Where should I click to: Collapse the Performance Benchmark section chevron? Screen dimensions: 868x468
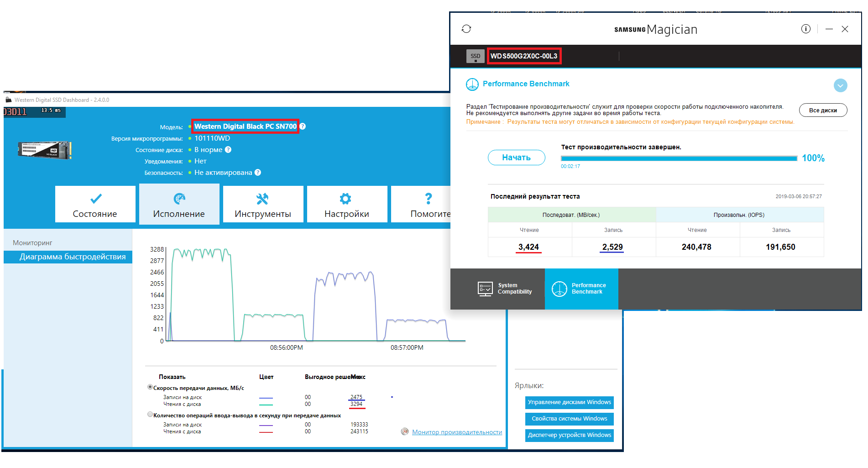(x=840, y=85)
